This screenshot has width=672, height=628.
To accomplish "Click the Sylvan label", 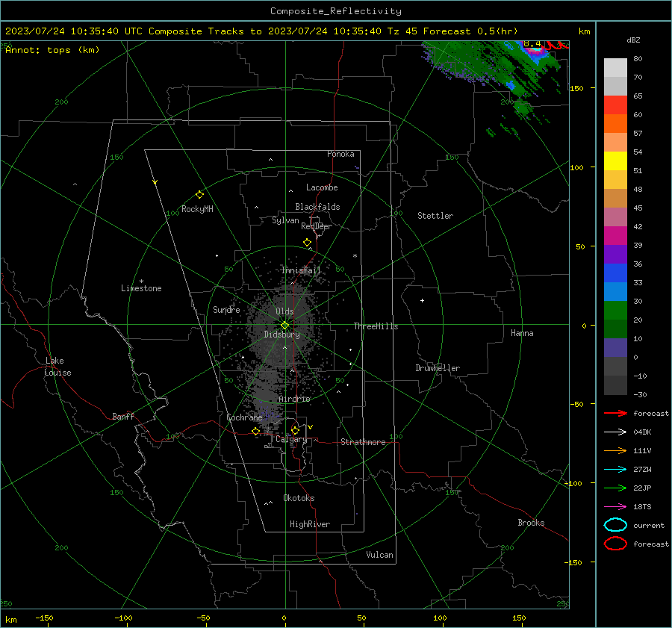I will click(x=285, y=220).
